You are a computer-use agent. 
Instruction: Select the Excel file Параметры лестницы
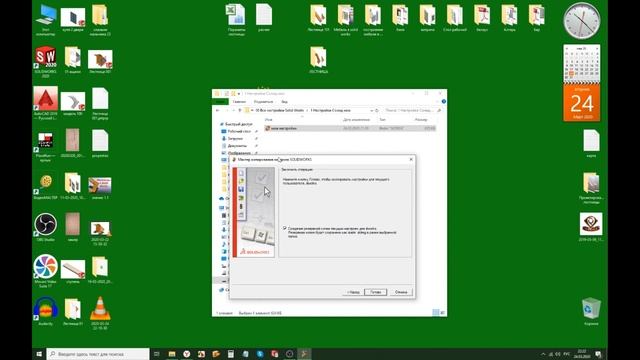(236, 20)
